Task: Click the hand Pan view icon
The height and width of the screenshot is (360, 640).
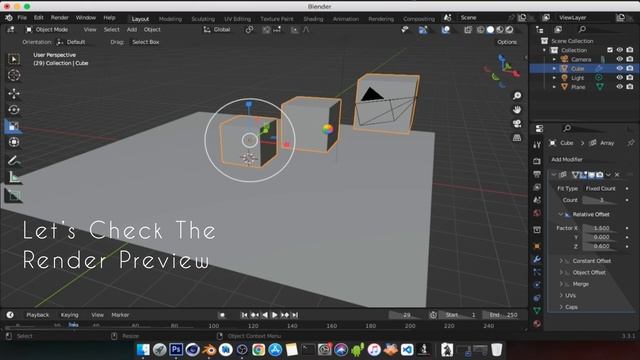Action: click(x=517, y=109)
